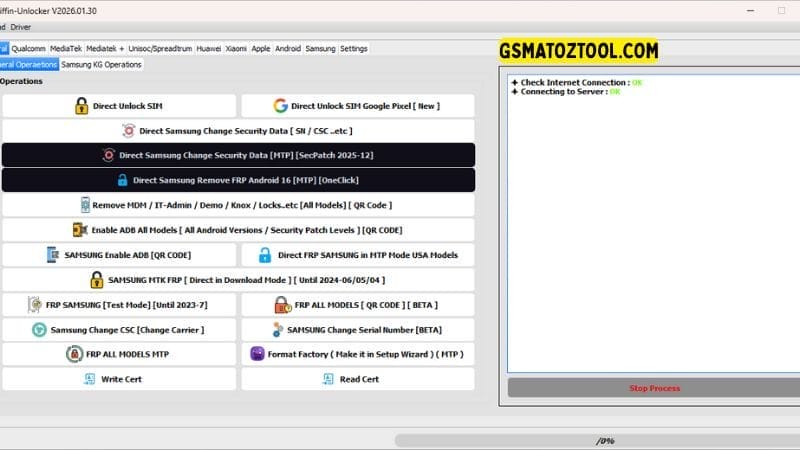Click 'Connecting to Server' log line

(x=566, y=92)
